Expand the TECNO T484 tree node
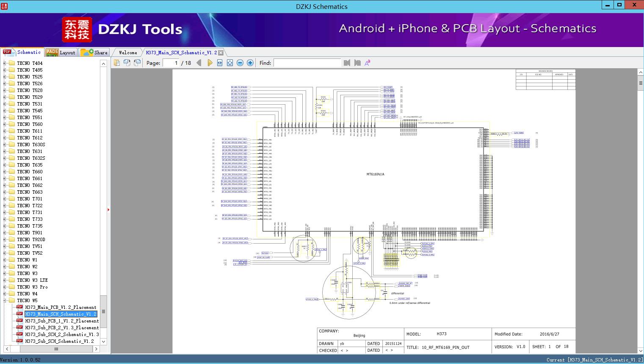Viewport: 644px width, 364px height. tap(5, 63)
